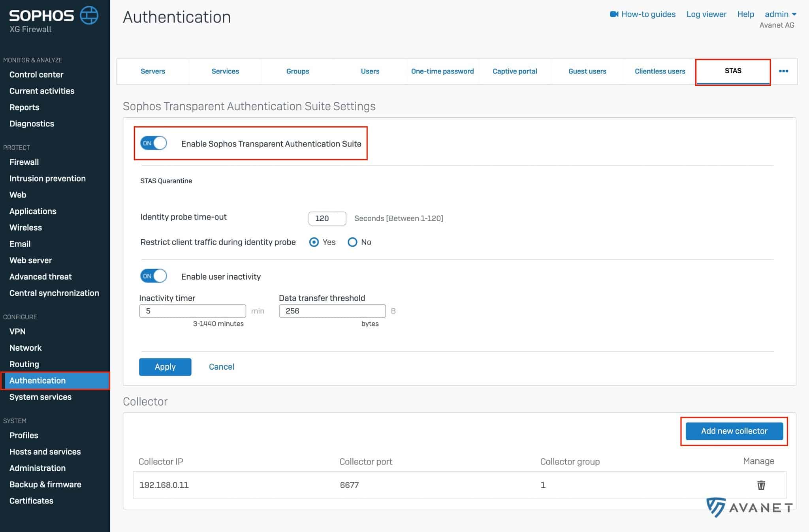Screen dimensions: 809x532
Task: Switch to One-time password tab
Action: (442, 71)
